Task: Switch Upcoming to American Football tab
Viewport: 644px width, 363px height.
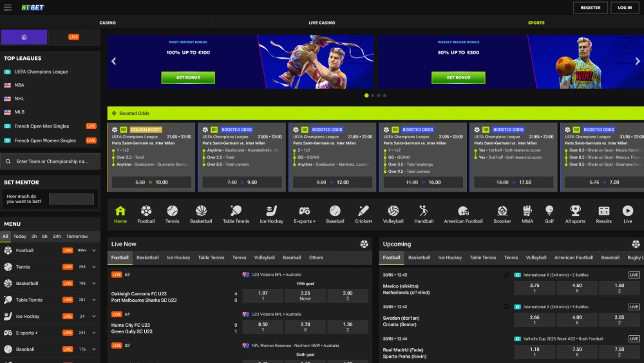Action: tap(573, 258)
